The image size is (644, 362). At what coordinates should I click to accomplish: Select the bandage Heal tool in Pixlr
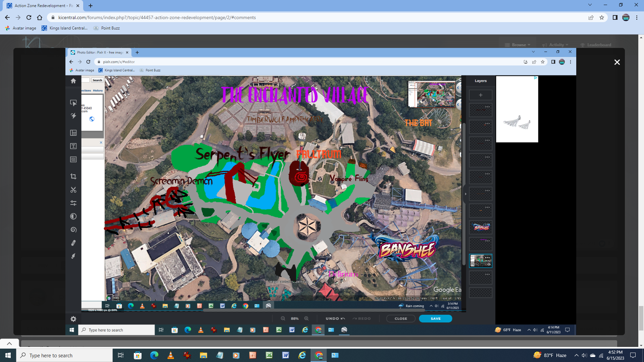[x=73, y=243]
